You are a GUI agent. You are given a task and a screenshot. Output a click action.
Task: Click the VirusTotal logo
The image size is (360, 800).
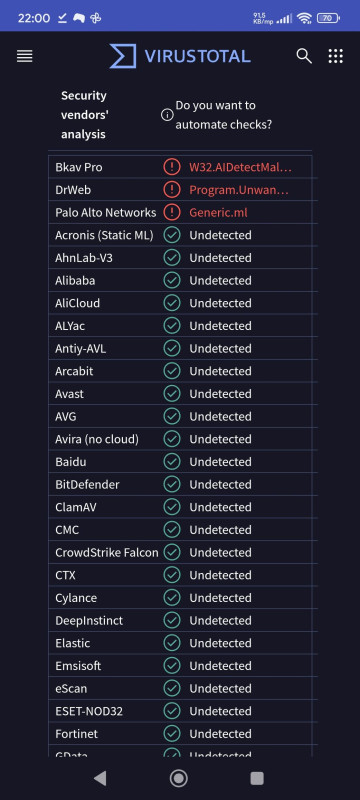(x=180, y=56)
